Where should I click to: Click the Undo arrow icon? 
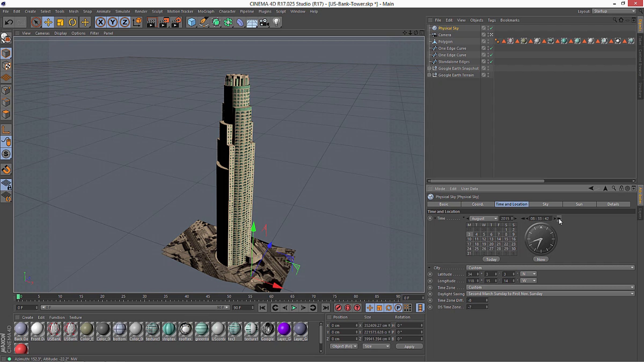coord(9,23)
